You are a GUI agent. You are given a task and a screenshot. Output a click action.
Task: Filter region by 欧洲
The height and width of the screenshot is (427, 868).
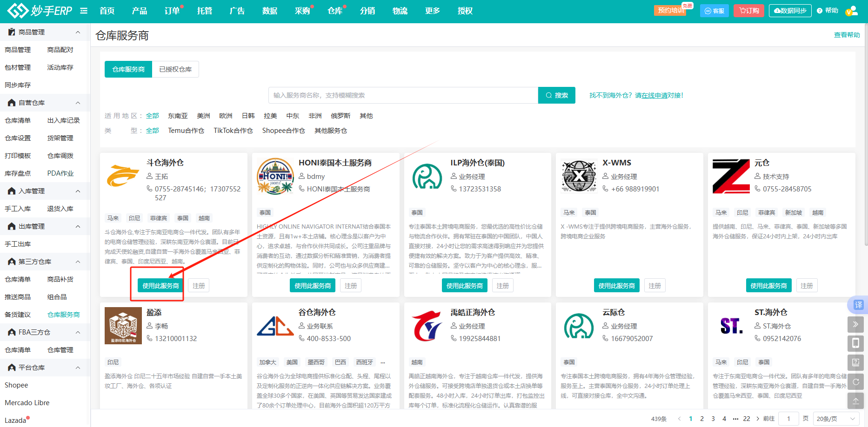(226, 116)
